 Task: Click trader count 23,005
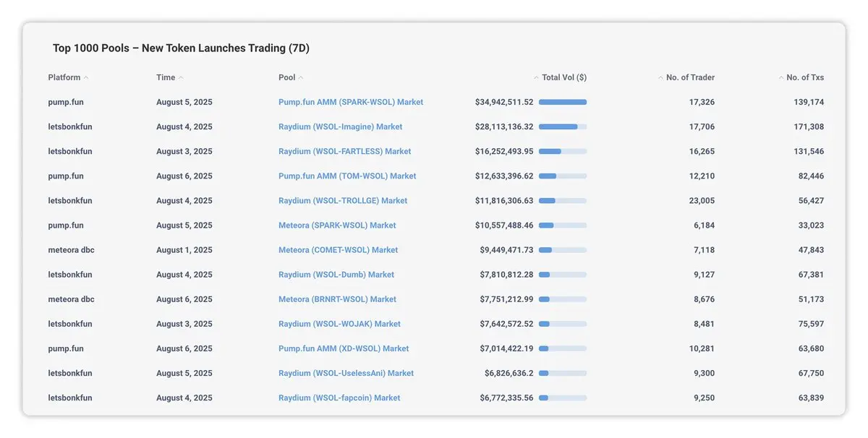(702, 201)
